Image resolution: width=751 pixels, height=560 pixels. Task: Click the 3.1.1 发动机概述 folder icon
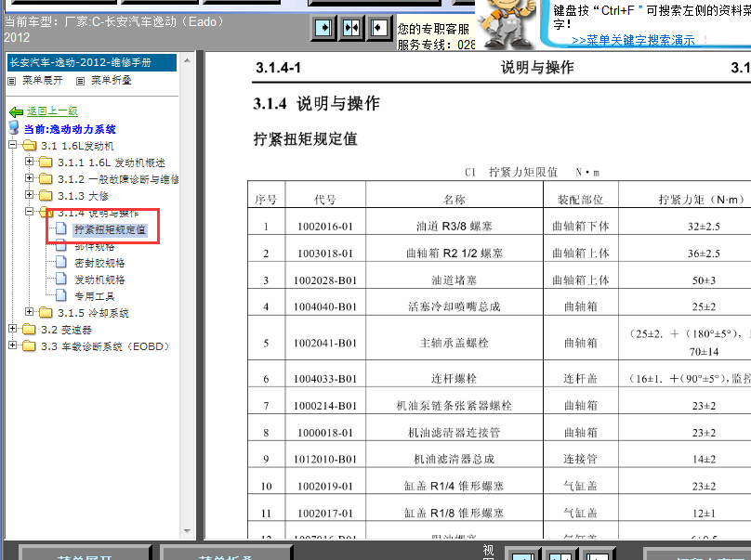[x=46, y=163]
